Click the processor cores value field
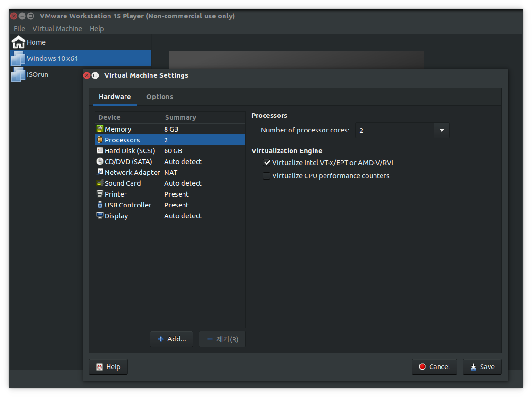The width and height of the screenshot is (532, 397). coord(395,130)
